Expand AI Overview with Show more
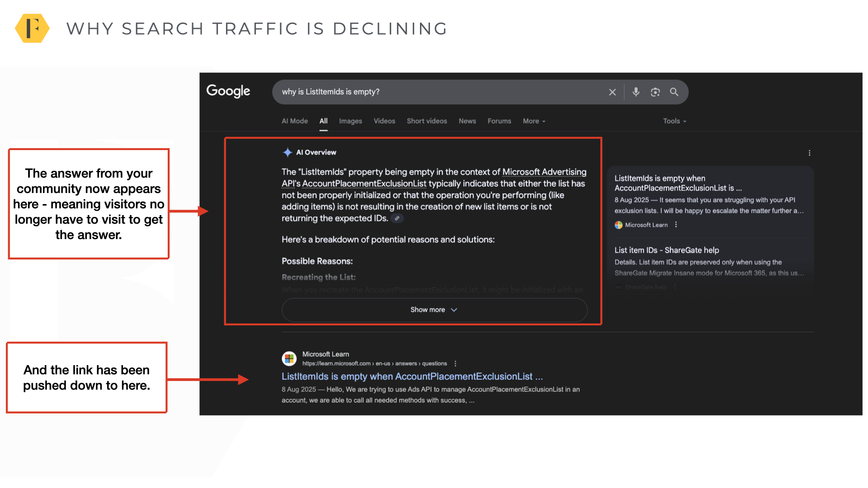The image size is (868, 488). point(434,310)
